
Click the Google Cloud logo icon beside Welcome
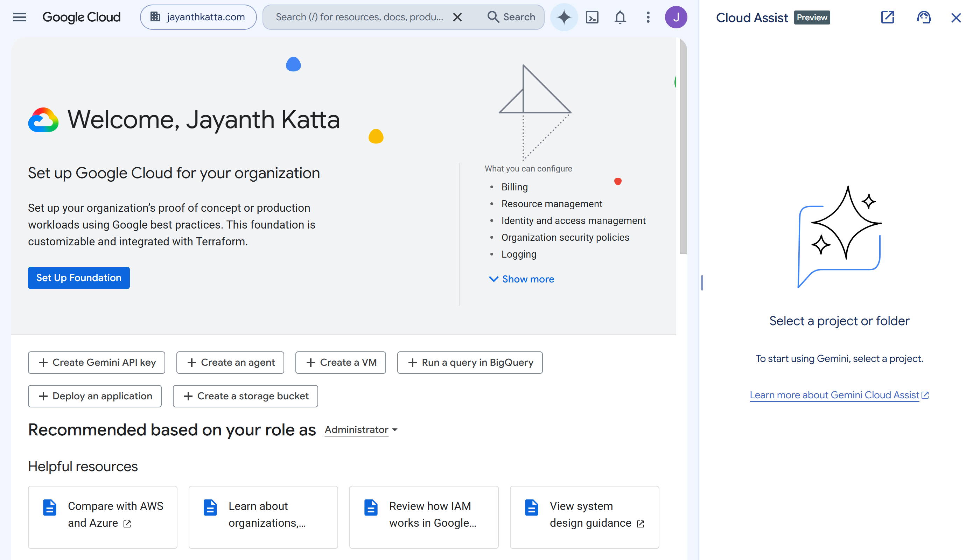pyautogui.click(x=43, y=120)
